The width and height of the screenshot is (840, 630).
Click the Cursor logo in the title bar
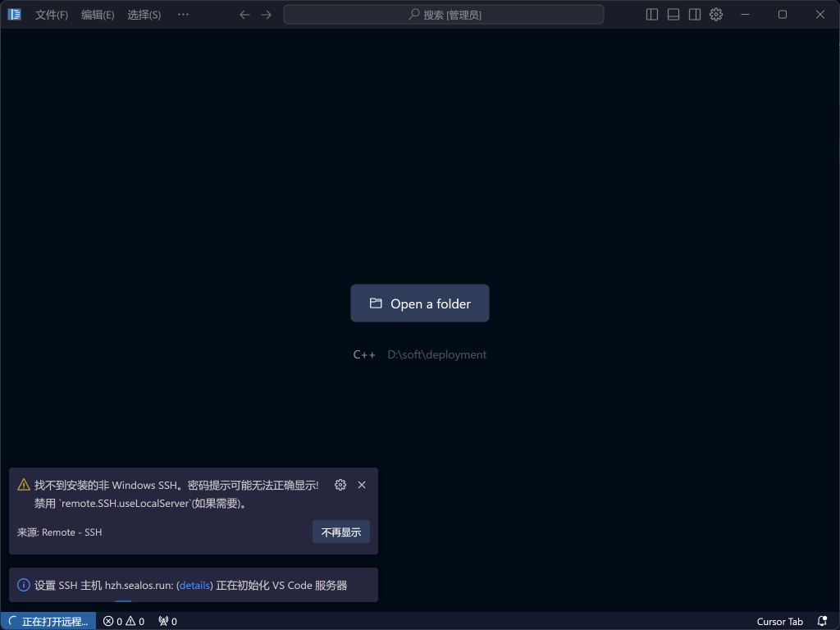click(x=14, y=14)
